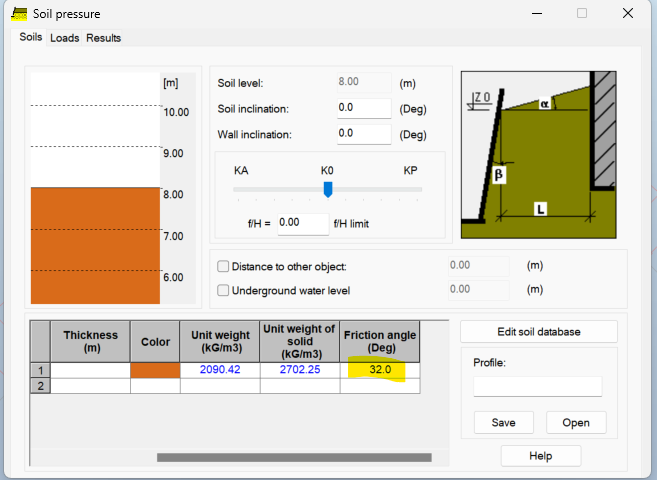Click the Soil pressure app icon in title bar
The image size is (657, 480).
tap(19, 14)
